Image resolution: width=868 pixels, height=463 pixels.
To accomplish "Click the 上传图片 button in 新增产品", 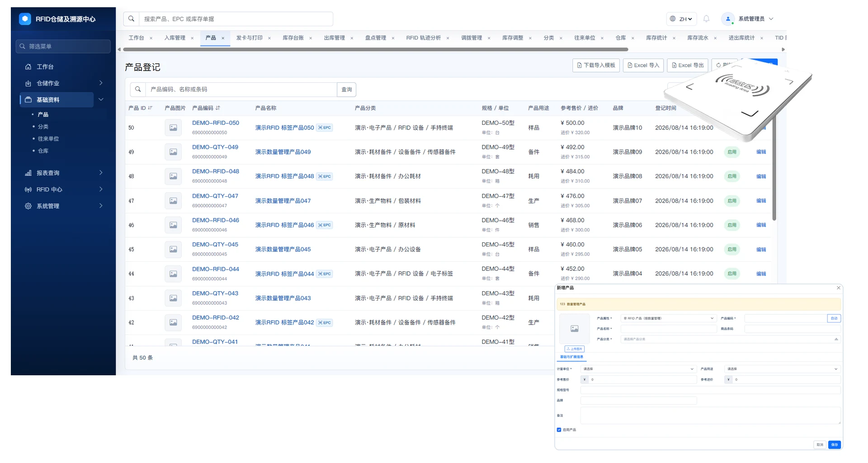I will 575,349.
